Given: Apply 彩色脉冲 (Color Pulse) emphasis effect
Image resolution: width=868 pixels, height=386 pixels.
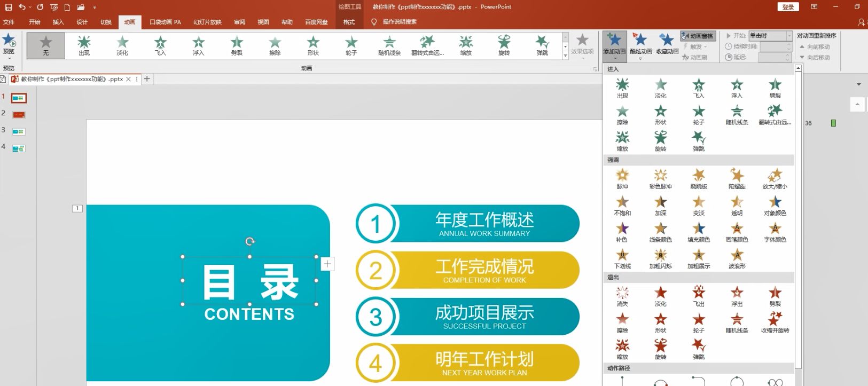Looking at the screenshot, I should pyautogui.click(x=661, y=179).
